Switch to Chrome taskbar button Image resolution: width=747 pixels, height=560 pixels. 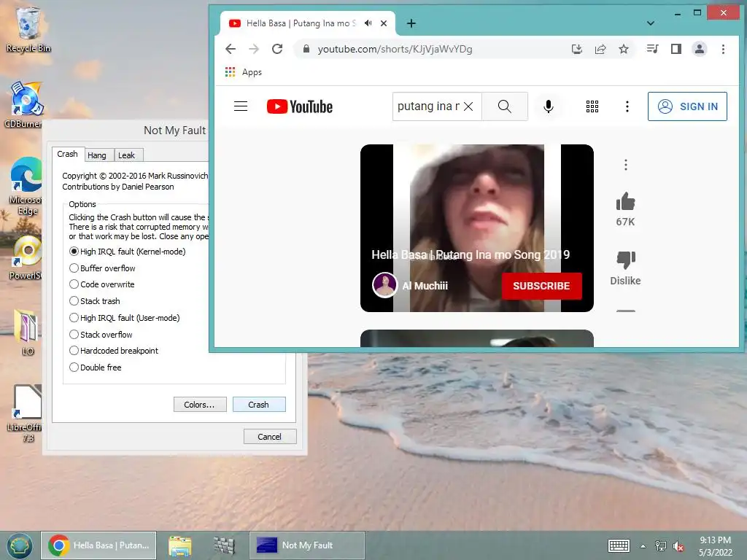pyautogui.click(x=98, y=545)
